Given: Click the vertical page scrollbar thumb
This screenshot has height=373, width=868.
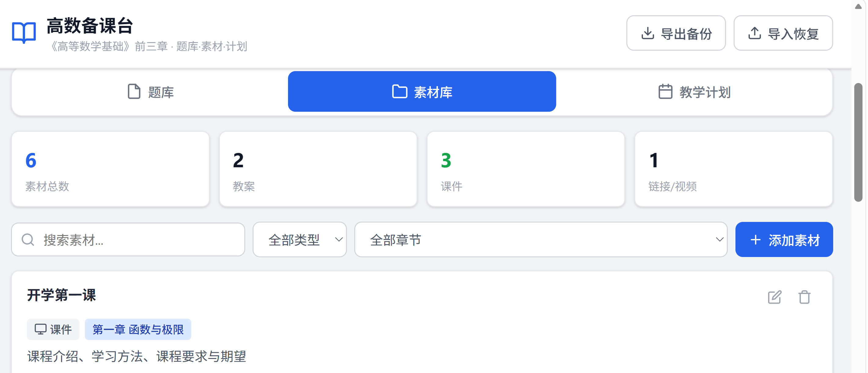Looking at the screenshot, I should [858, 142].
